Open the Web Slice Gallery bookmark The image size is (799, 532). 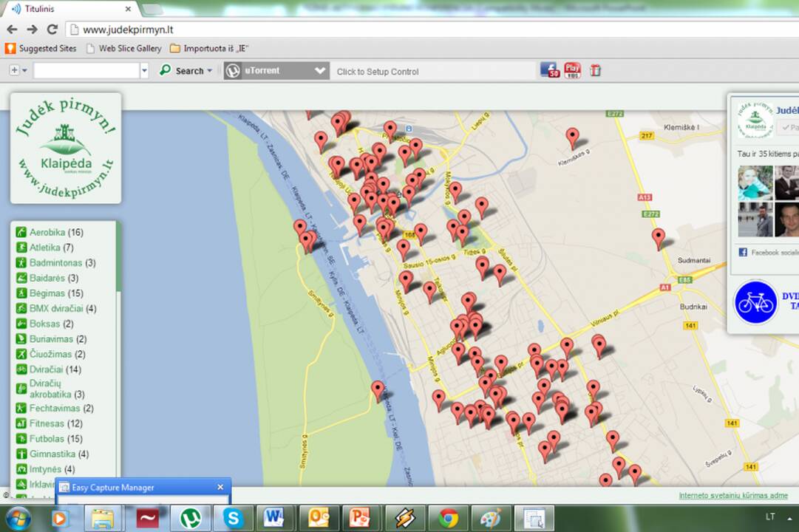tap(124, 49)
